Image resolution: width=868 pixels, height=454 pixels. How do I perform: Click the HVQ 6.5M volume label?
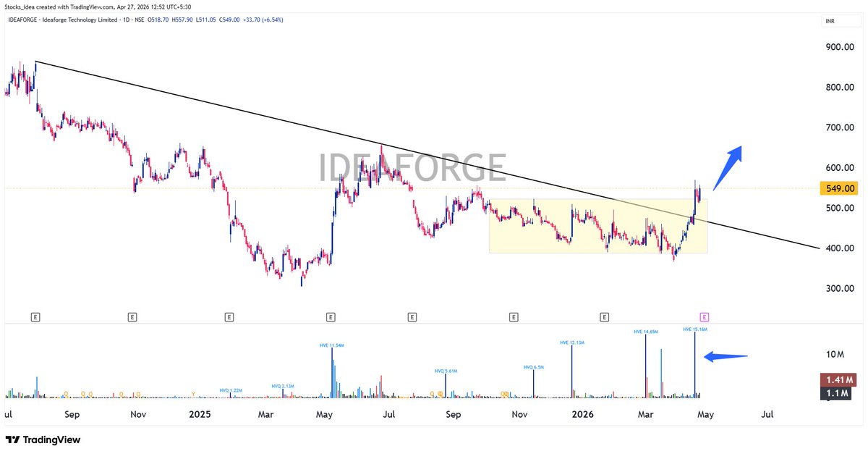(x=533, y=367)
